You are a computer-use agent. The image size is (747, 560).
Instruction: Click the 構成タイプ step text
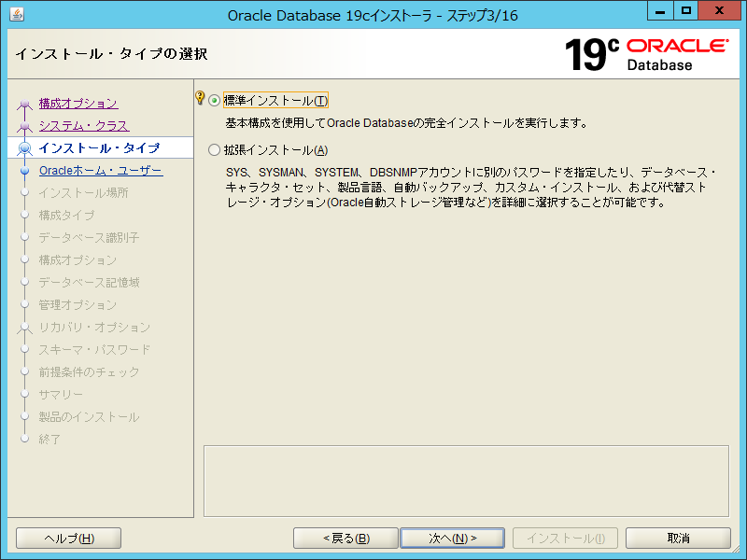pyautogui.click(x=66, y=216)
